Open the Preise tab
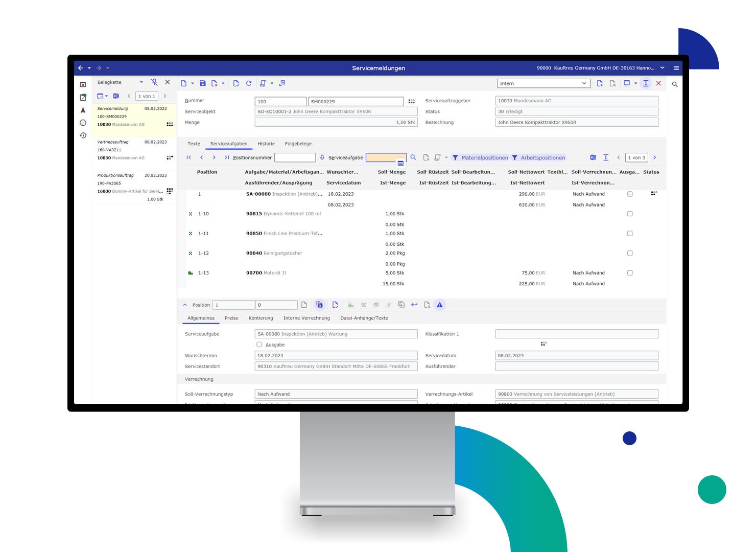Screen dimensions: 756x552 click(231, 318)
